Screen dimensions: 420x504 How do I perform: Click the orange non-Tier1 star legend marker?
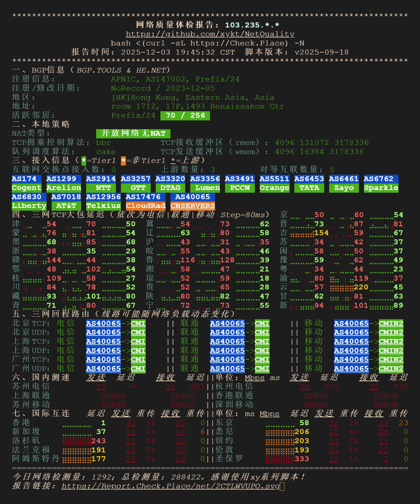[x=123, y=161]
